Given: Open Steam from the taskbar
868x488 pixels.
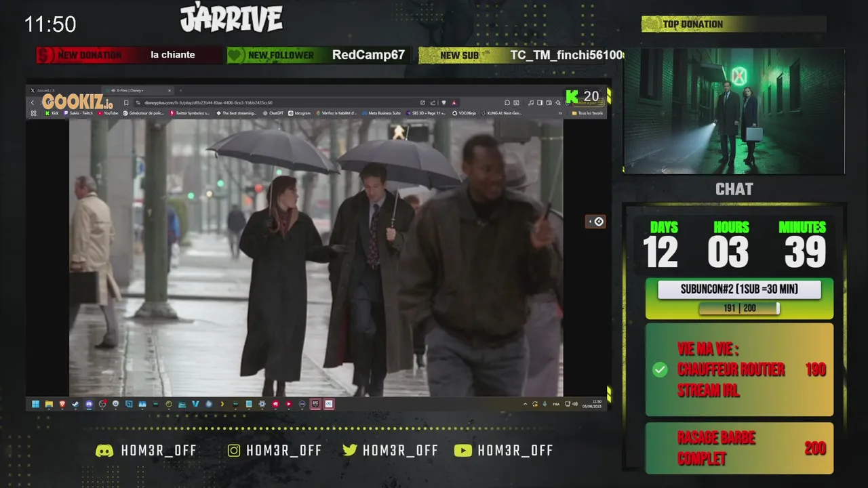Looking at the screenshot, I should pos(75,404).
